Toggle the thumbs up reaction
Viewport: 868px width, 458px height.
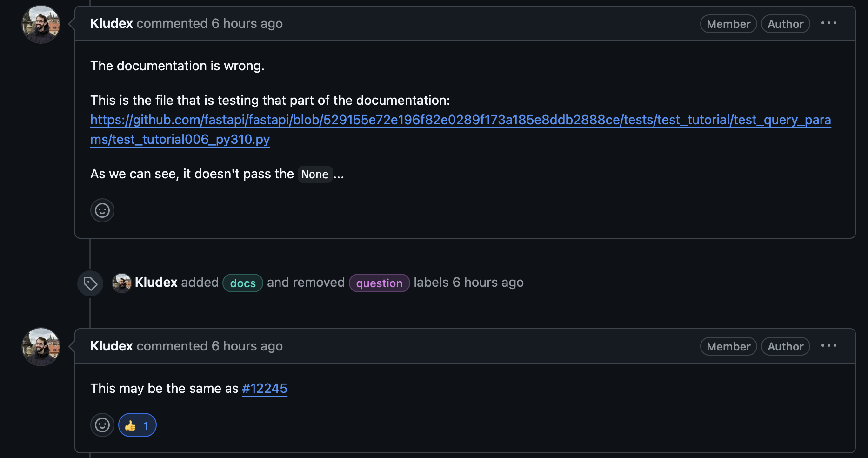pos(137,425)
